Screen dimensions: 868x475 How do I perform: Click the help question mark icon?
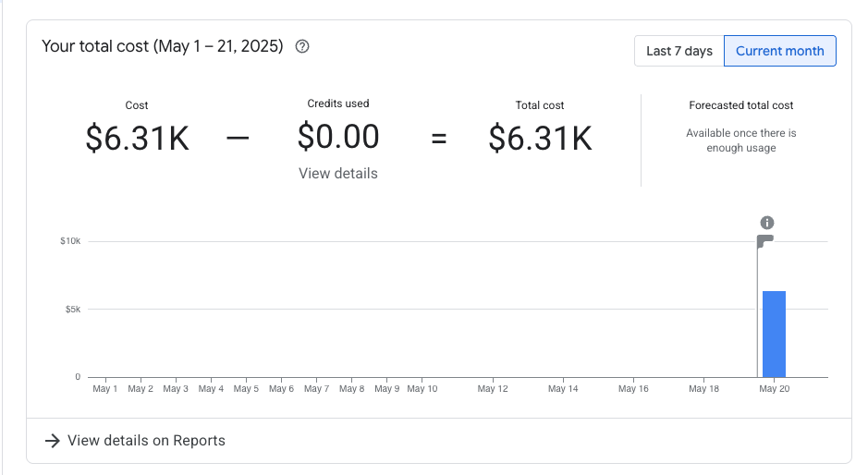[301, 46]
